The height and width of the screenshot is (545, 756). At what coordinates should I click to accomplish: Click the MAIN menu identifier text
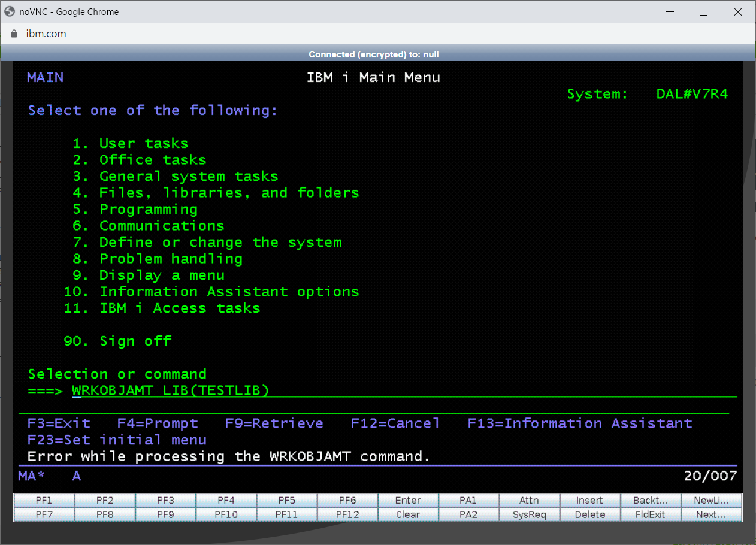coord(45,77)
